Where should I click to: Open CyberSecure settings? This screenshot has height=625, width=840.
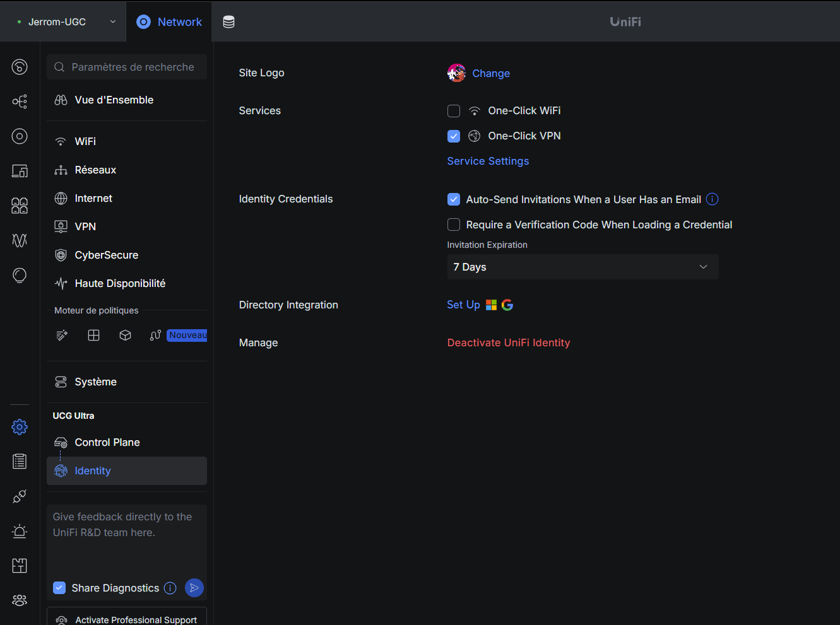click(127, 255)
